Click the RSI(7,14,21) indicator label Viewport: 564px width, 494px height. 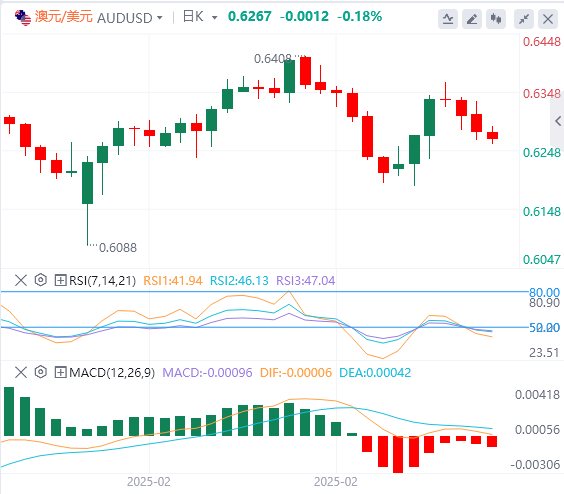click(103, 280)
